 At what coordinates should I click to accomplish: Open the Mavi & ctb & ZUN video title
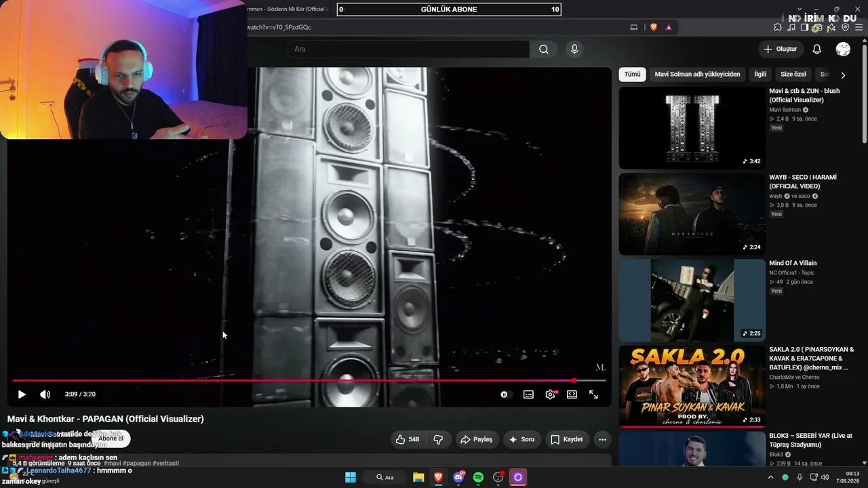(804, 95)
